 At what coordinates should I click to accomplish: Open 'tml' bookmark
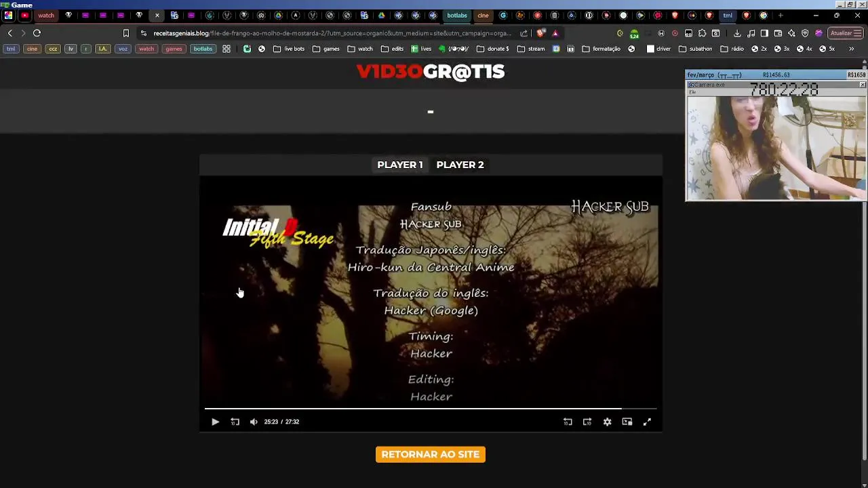(x=11, y=49)
